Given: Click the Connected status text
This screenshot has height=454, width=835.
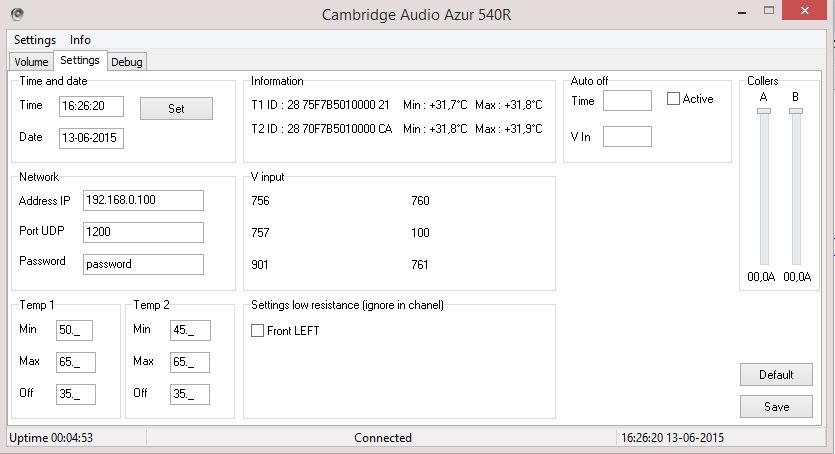Looking at the screenshot, I should coord(383,438).
